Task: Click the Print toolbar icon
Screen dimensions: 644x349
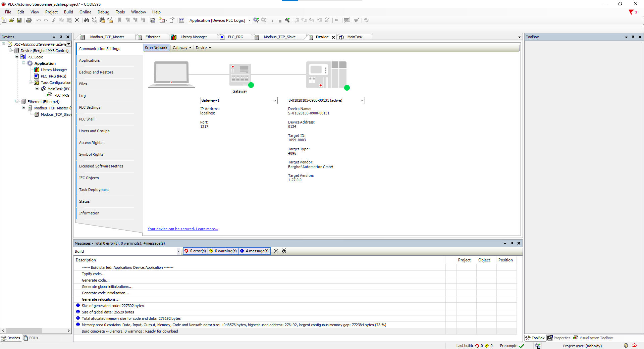Action: (29, 20)
